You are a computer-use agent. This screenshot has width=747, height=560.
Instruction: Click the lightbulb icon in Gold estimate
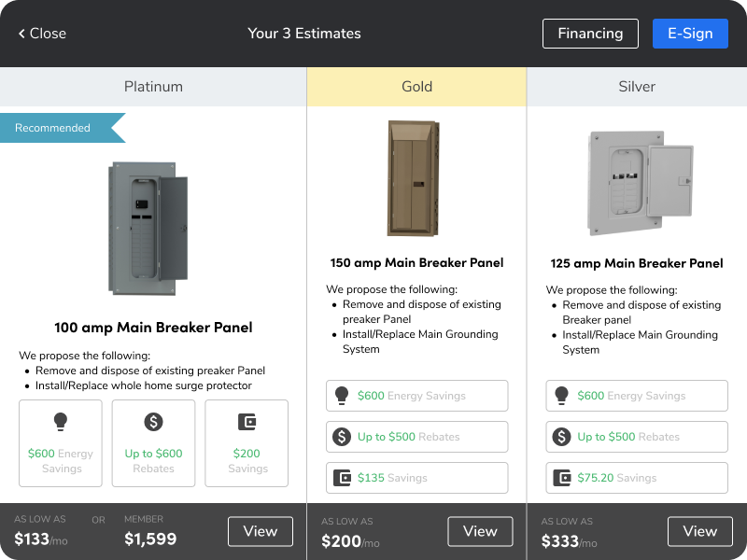(x=342, y=395)
